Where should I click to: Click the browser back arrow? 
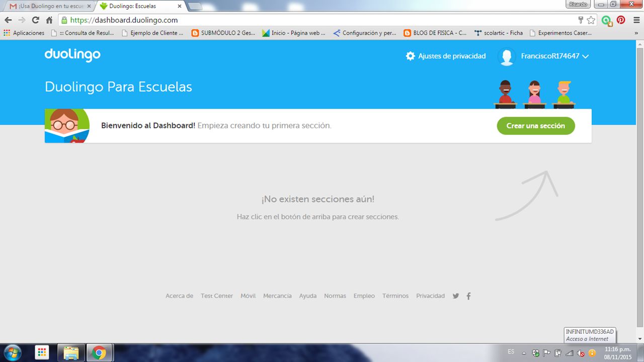[8, 20]
